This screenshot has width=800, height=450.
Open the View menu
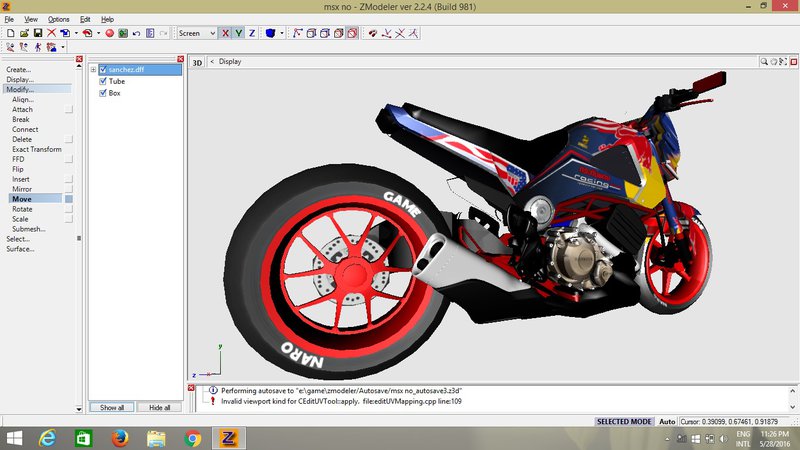pyautogui.click(x=31, y=19)
